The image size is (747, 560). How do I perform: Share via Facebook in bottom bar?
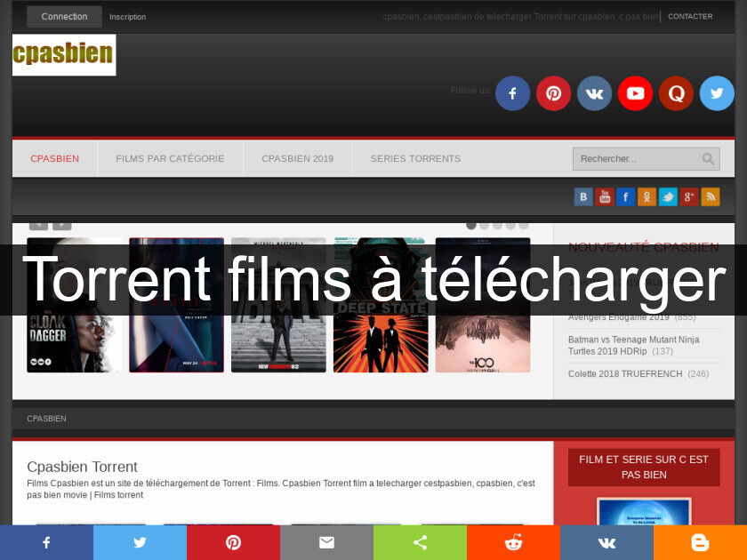(x=46, y=543)
